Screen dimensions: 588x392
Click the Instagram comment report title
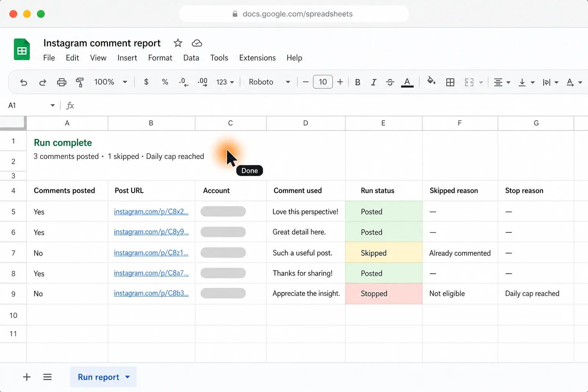(102, 43)
